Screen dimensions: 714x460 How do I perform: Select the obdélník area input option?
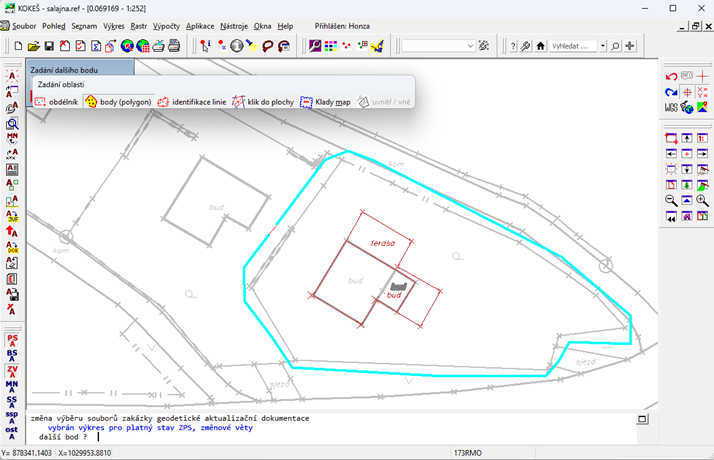(x=56, y=102)
